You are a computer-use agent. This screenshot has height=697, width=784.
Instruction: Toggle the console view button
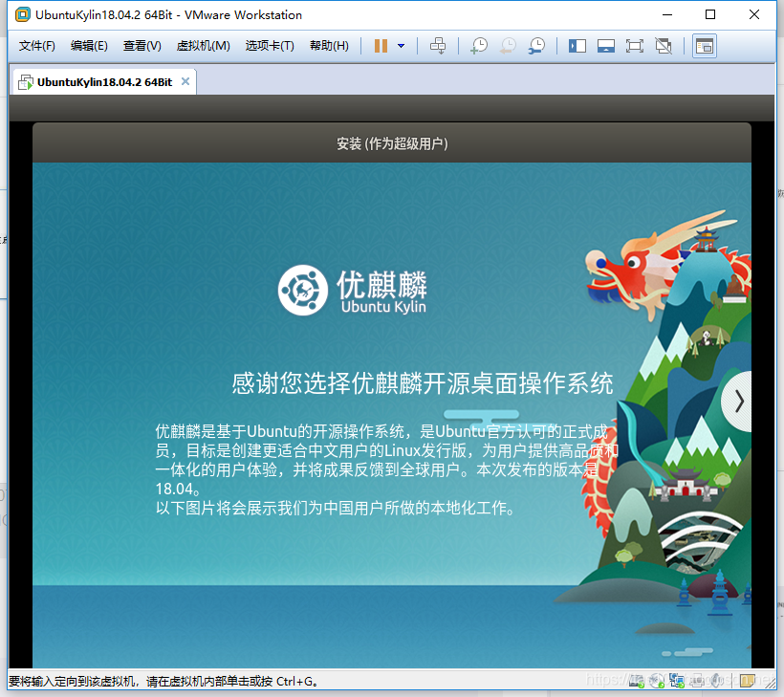click(x=705, y=47)
